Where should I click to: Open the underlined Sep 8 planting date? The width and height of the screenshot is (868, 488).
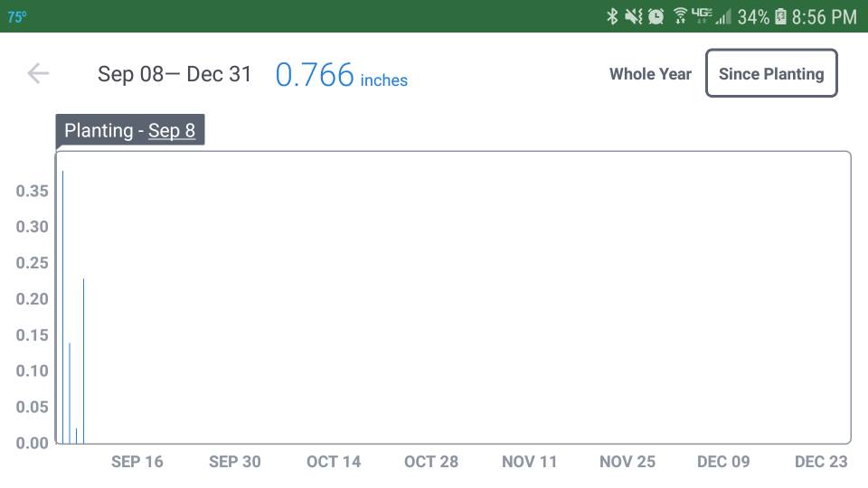pos(172,130)
